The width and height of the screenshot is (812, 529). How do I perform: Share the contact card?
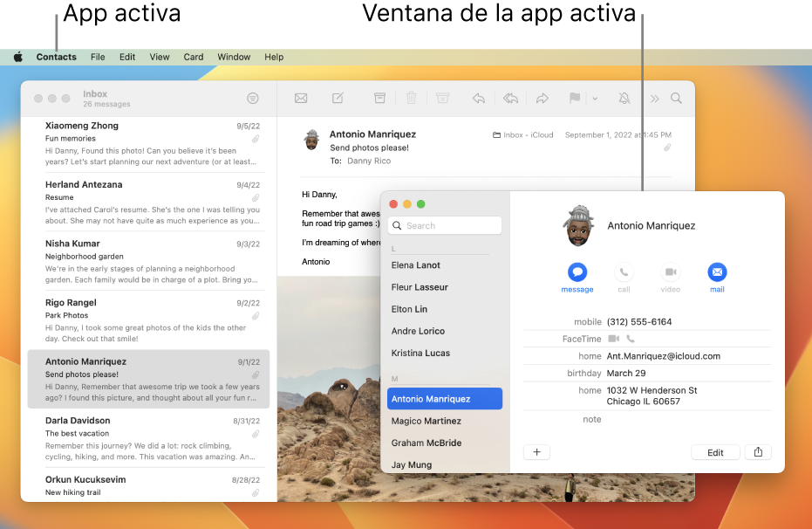(x=758, y=452)
